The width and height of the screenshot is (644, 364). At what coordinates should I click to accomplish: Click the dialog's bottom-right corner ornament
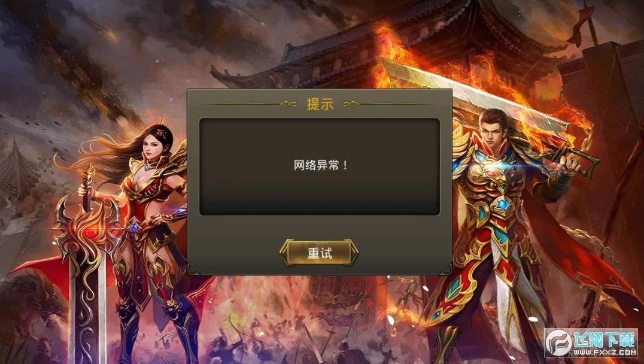coord(446,269)
